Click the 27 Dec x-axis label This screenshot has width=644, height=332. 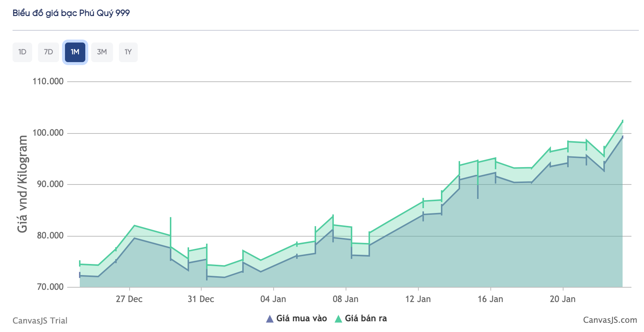pos(129,299)
